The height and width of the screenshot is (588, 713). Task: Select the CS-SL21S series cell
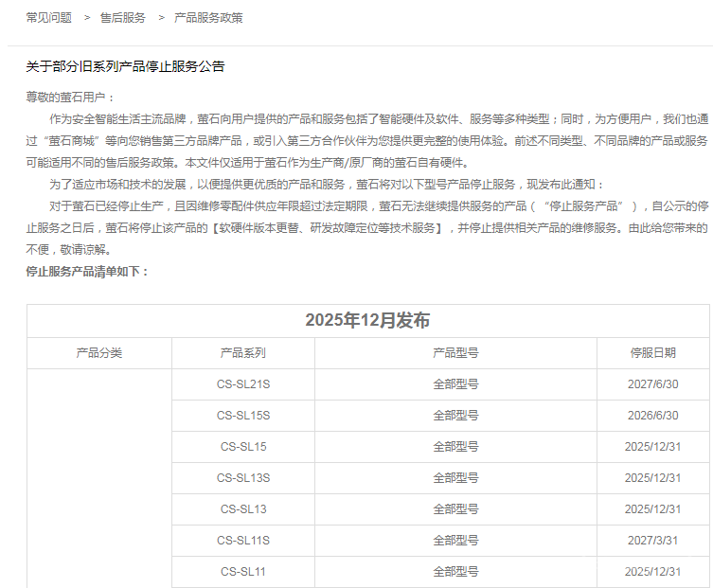click(243, 383)
